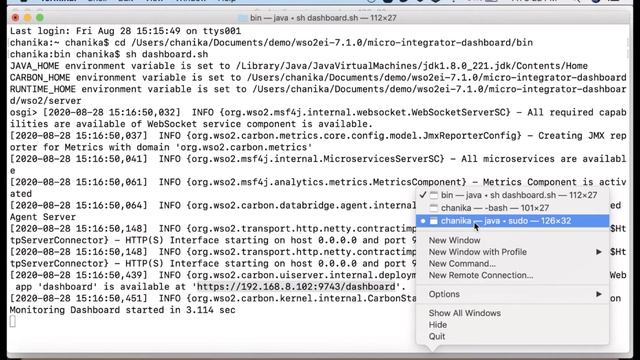
Task: Select the 'chanika — -bash — 101×27' window entry
Action: [512, 208]
